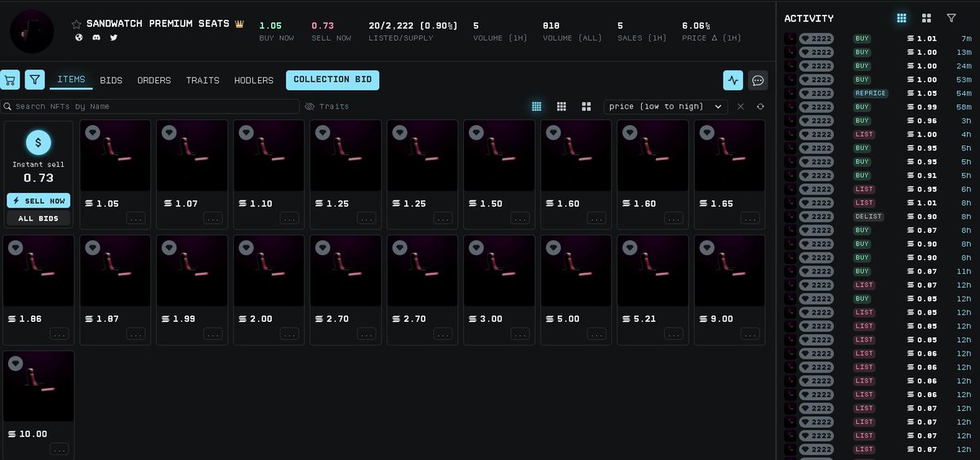980x460 pixels.
Task: Click the magnifier icon in search bar
Action: [7, 106]
